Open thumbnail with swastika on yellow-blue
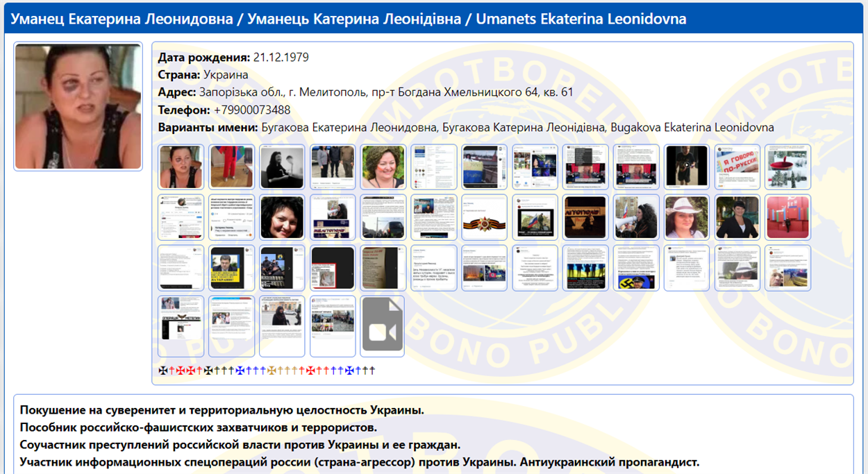Viewport: 868px width, 474px height. tap(636, 268)
